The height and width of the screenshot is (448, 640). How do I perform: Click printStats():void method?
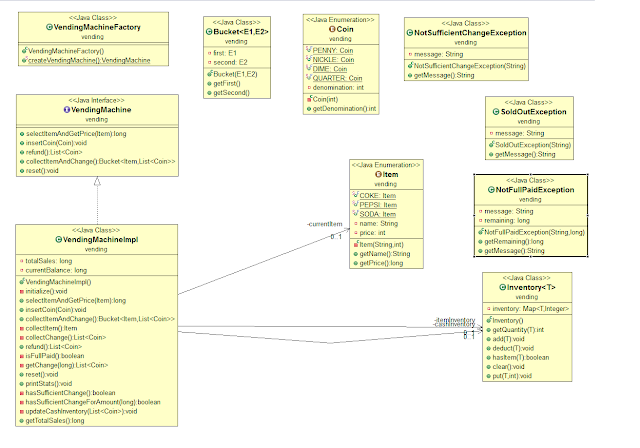coord(49,384)
